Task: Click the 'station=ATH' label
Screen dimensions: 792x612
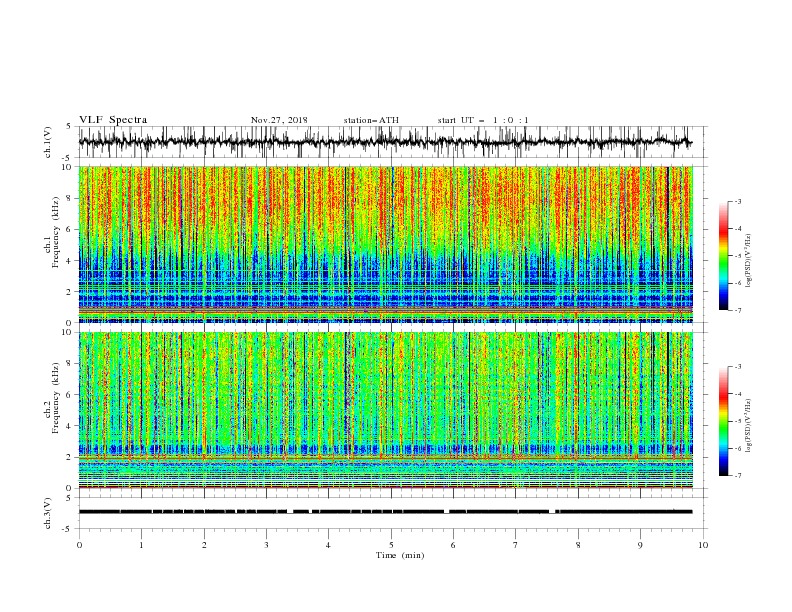Action: point(371,120)
